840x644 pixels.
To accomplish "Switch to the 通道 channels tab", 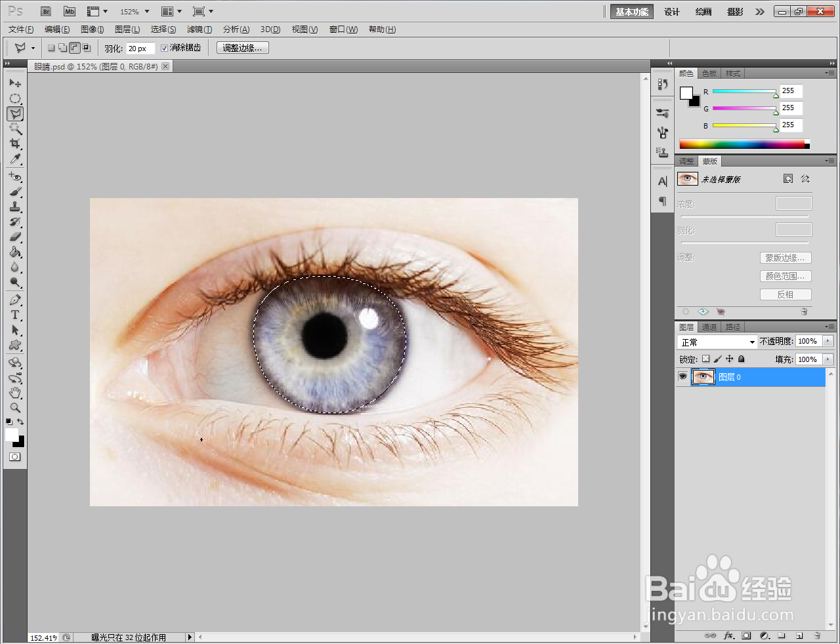I will (x=709, y=327).
